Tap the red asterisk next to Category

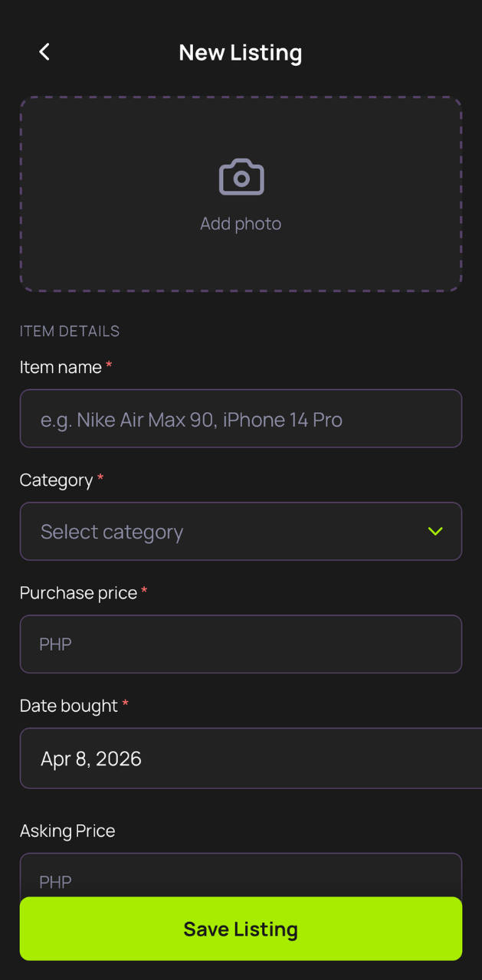click(x=100, y=479)
